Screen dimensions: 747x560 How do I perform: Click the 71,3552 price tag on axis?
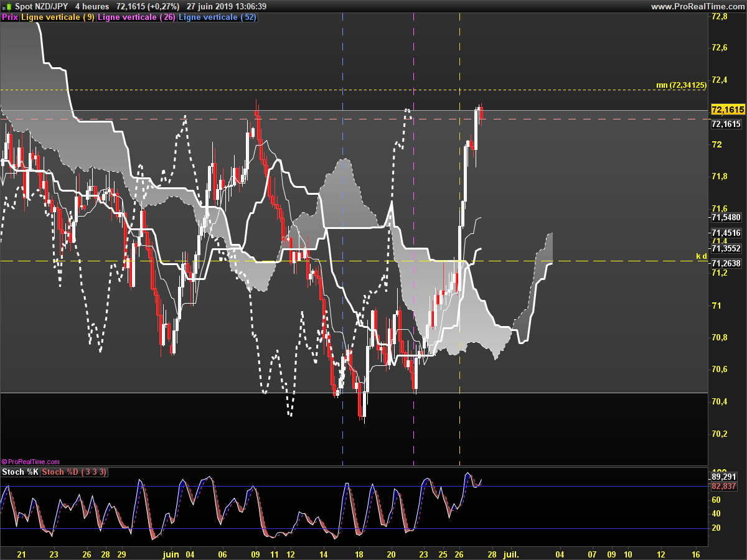[x=726, y=248]
